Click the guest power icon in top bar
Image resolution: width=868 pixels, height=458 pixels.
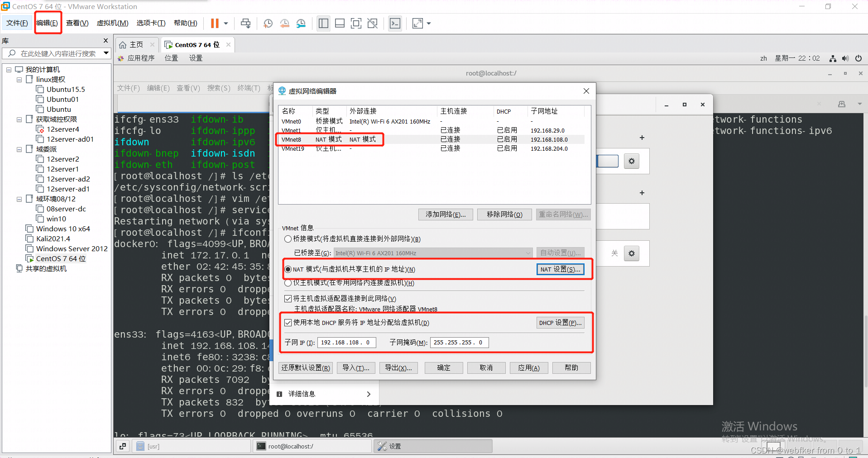coord(858,58)
